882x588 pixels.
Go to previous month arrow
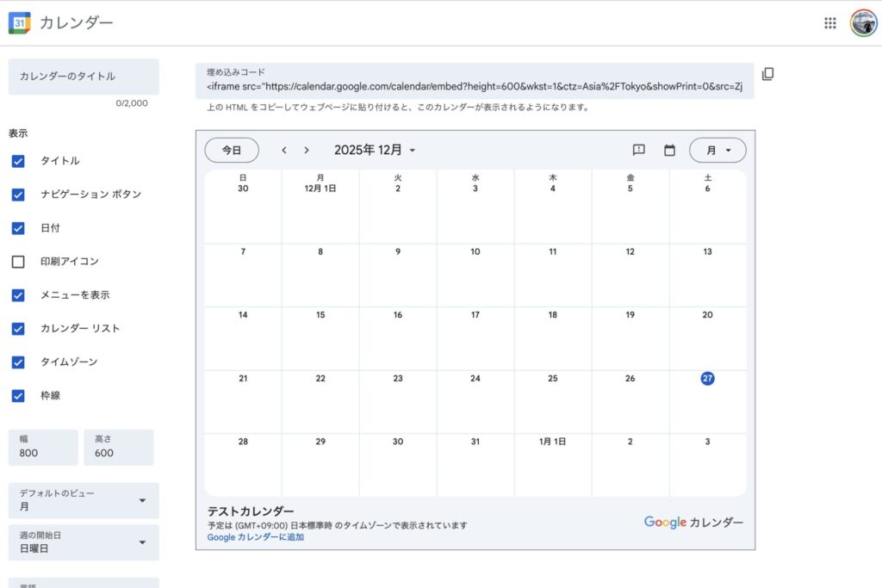click(x=284, y=150)
